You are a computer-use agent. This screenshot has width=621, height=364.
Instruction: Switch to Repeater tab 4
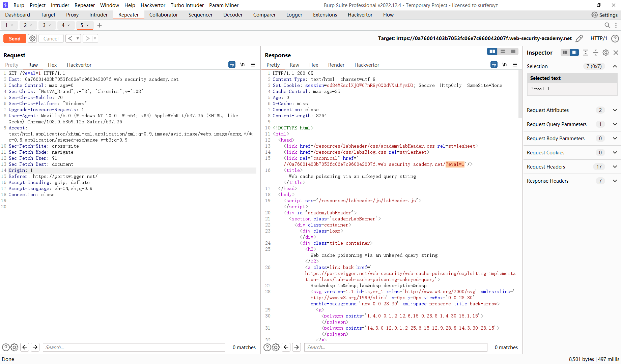[63, 25]
